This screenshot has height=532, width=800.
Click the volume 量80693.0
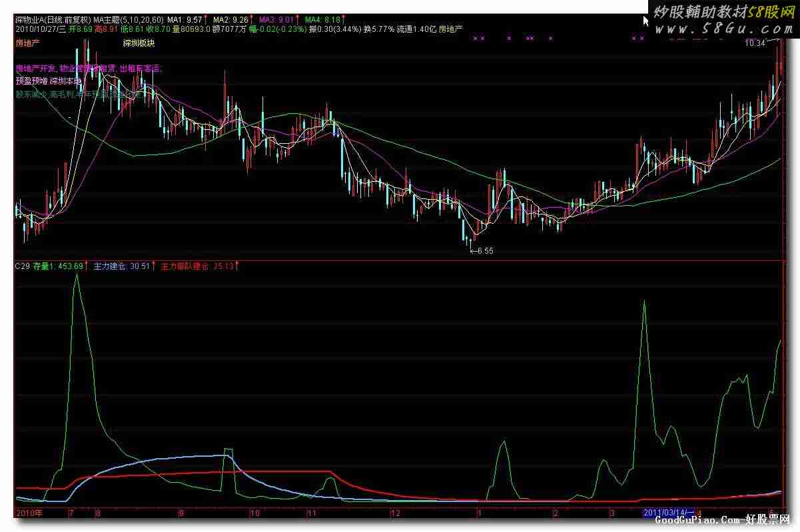(x=191, y=29)
